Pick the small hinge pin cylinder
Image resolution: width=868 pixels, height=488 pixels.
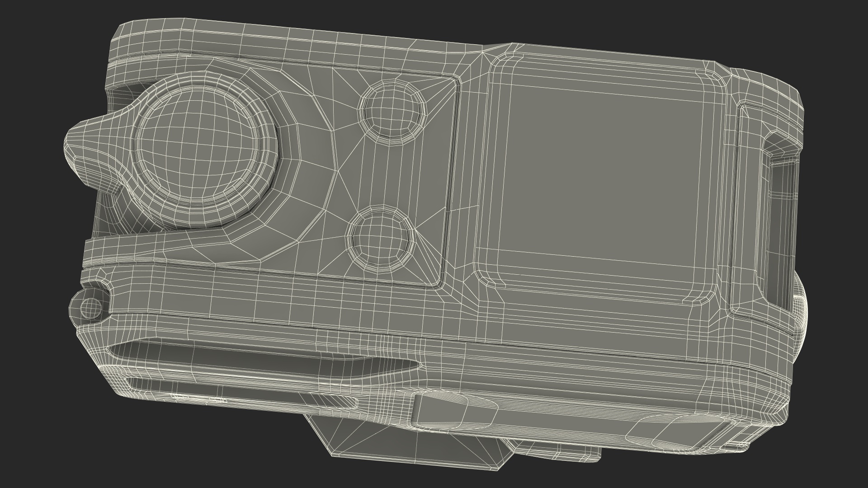91,308
